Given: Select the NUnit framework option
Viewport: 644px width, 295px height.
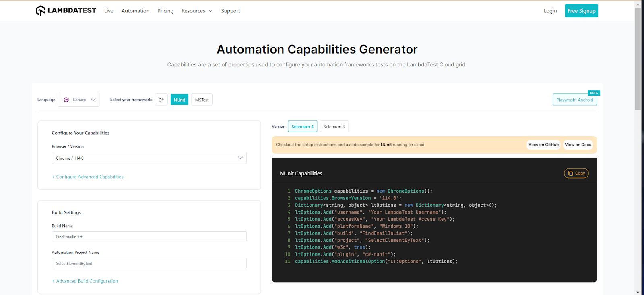Looking at the screenshot, I should pos(179,100).
